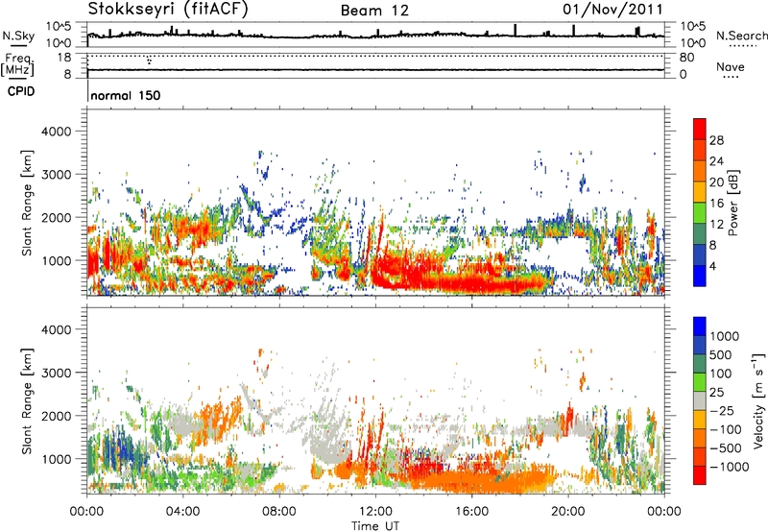The width and height of the screenshot is (768, 532).
Task: Click the 2000 tick on velocity panel axis
Action: [x=57, y=416]
